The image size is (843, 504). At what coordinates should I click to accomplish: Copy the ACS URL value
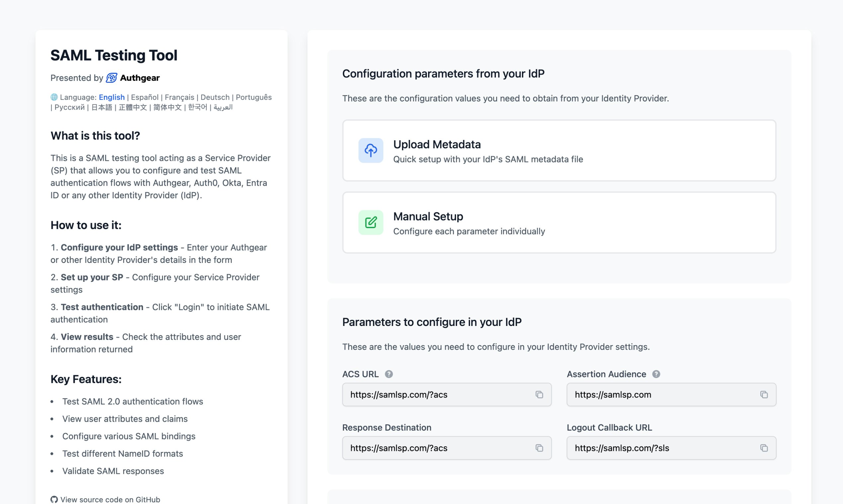tap(539, 394)
